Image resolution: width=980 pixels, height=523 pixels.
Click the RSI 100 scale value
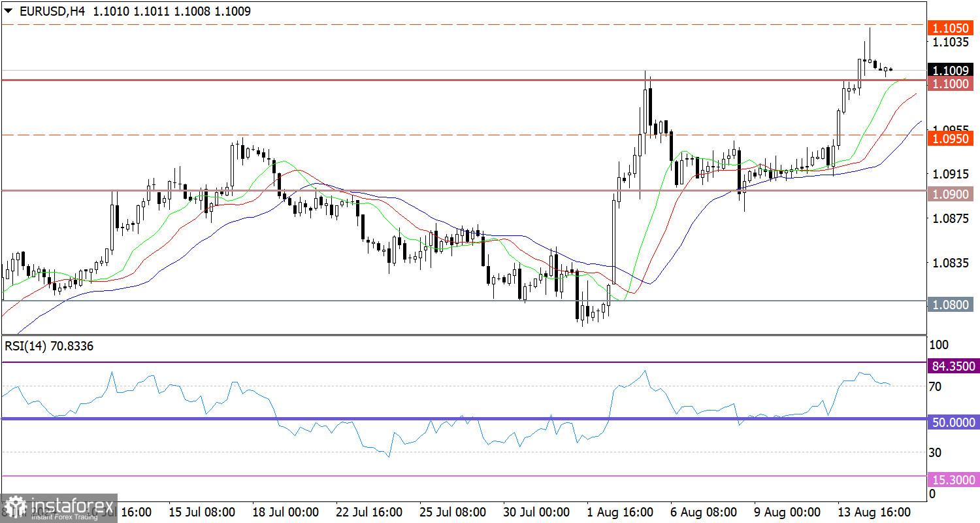point(938,345)
